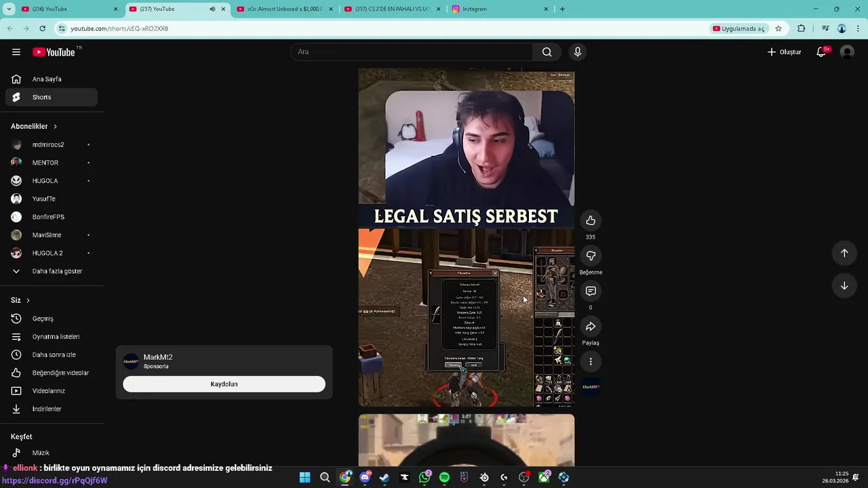Go to previous Short with up arrow

coord(844,253)
